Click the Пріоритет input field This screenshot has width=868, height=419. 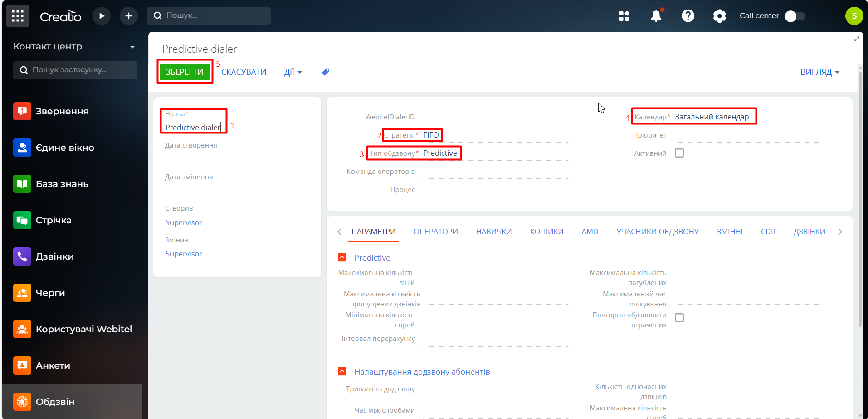747,135
